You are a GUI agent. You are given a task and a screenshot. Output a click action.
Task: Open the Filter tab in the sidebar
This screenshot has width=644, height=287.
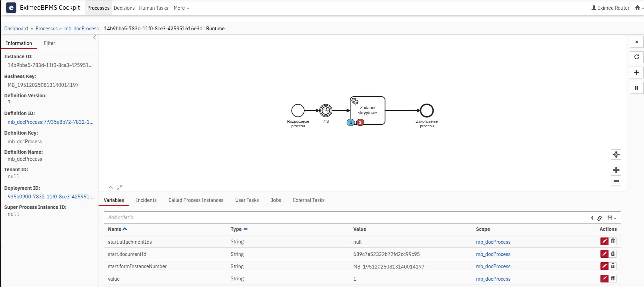pyautogui.click(x=49, y=43)
